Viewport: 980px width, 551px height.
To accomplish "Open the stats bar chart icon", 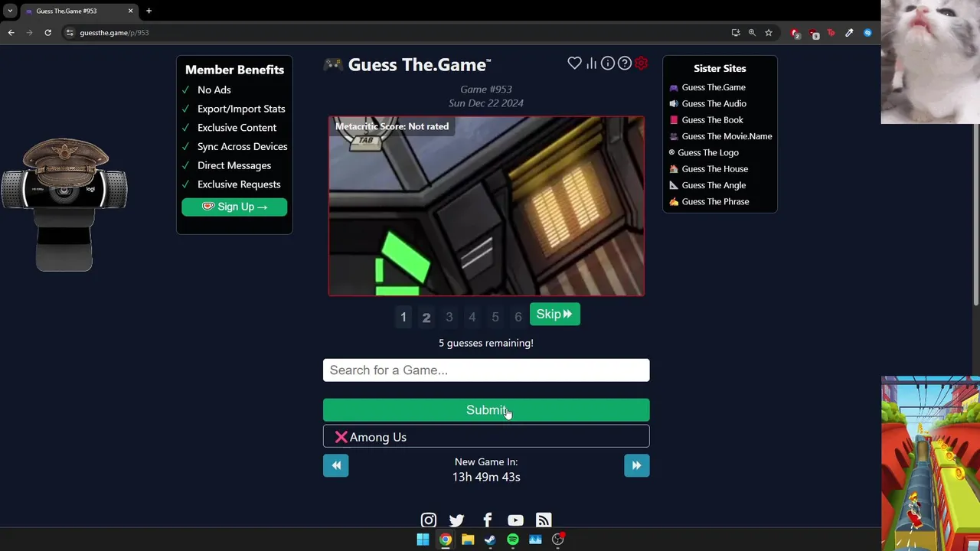I will click(591, 64).
